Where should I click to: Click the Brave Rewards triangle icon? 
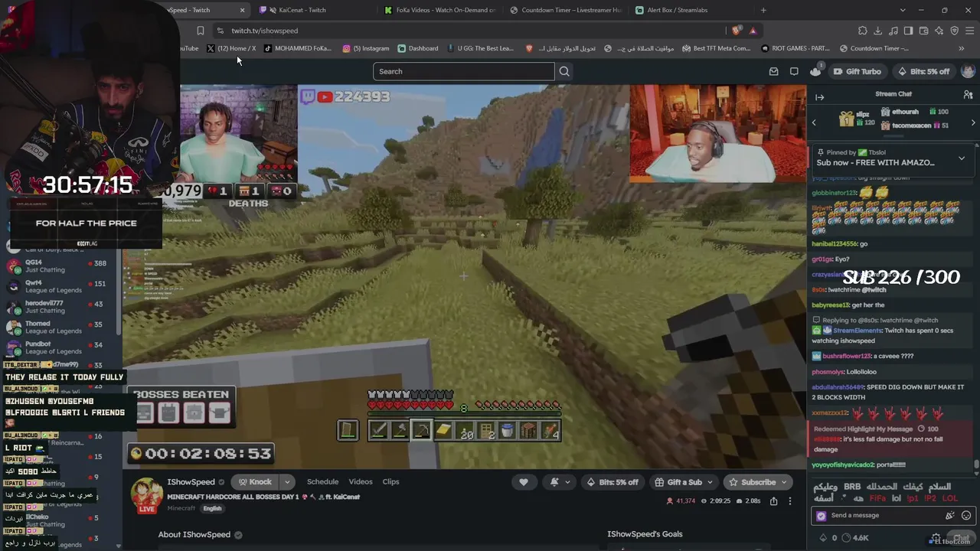point(753,31)
